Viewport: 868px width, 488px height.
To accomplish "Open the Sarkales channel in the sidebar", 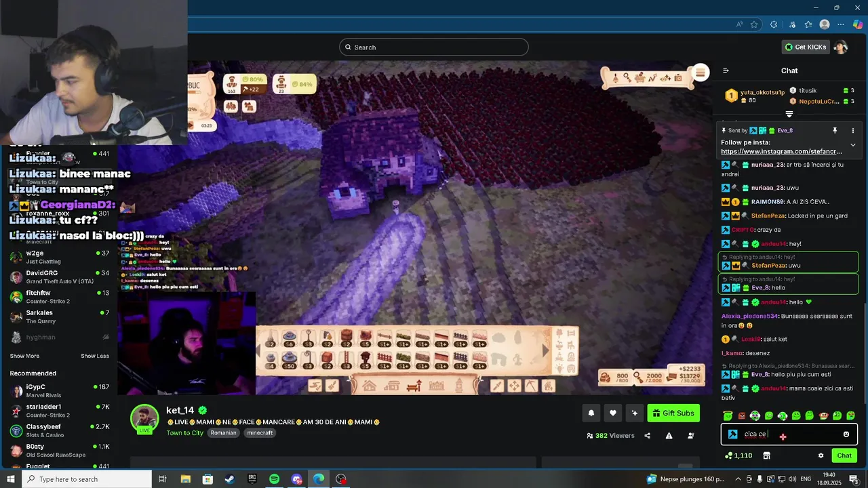I will (60, 317).
